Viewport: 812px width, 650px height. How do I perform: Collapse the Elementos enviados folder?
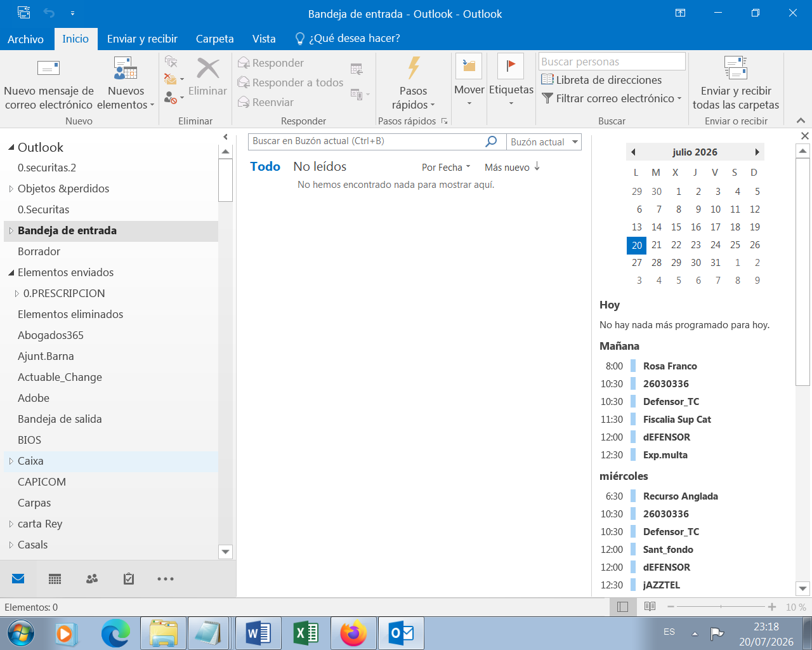pos(11,273)
